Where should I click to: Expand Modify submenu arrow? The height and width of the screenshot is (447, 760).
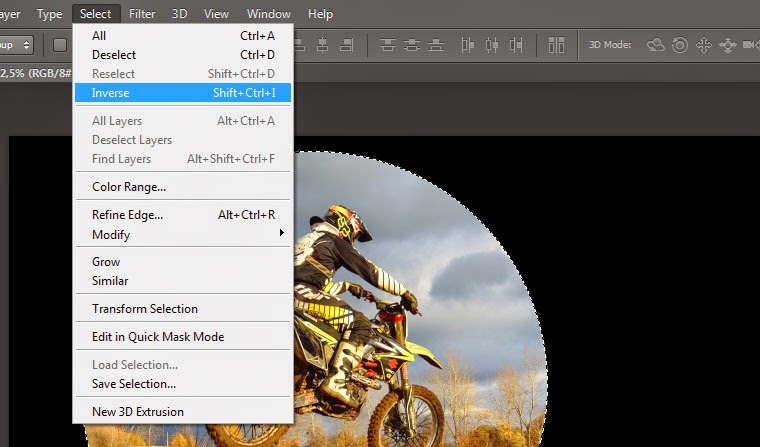tap(281, 233)
